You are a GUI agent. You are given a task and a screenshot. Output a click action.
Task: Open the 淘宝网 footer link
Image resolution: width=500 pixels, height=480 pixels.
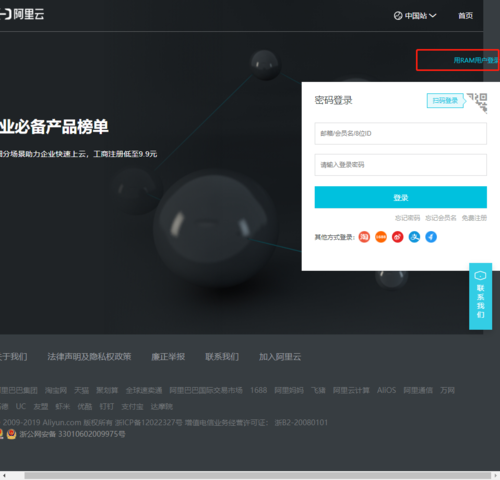pos(56,390)
